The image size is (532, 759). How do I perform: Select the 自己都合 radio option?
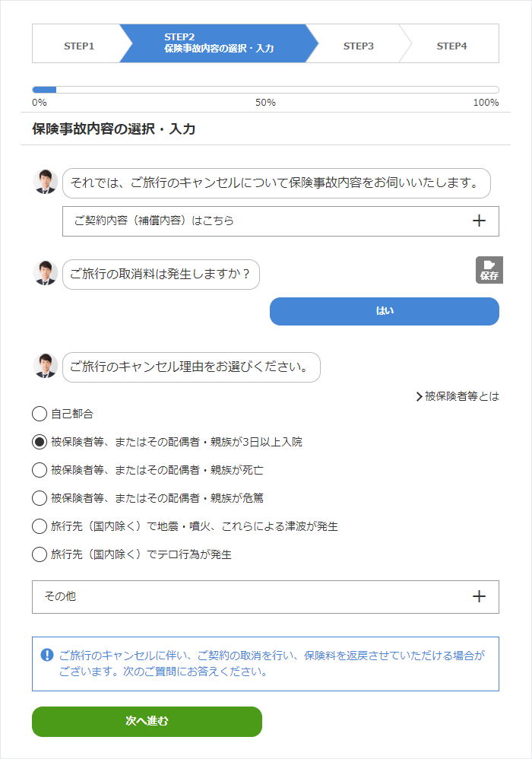pos(40,414)
